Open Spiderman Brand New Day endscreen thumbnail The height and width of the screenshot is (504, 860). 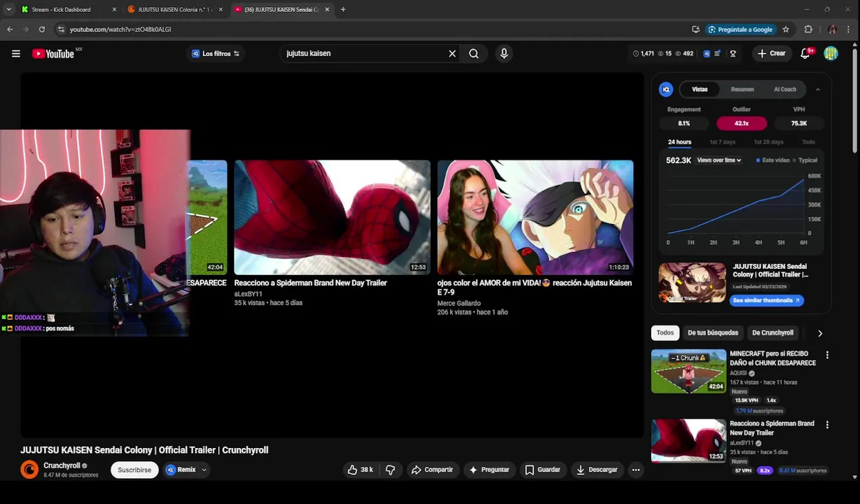tap(332, 217)
